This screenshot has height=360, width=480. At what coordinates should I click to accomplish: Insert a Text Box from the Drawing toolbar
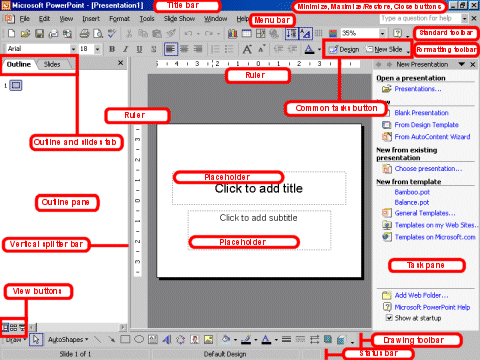click(153, 339)
